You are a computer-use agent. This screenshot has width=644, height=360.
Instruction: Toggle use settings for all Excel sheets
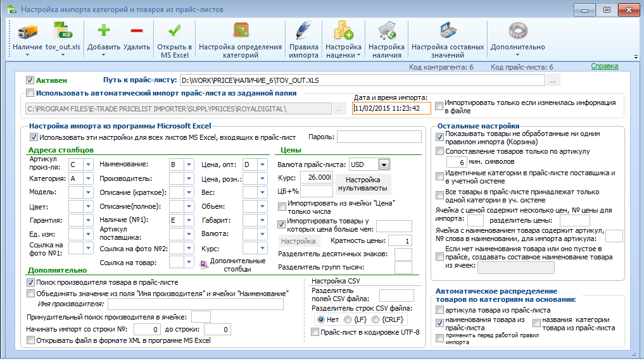click(34, 137)
